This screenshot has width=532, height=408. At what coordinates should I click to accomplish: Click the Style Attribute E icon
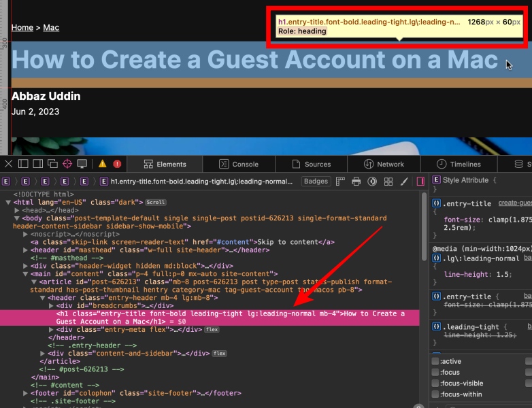pos(436,180)
